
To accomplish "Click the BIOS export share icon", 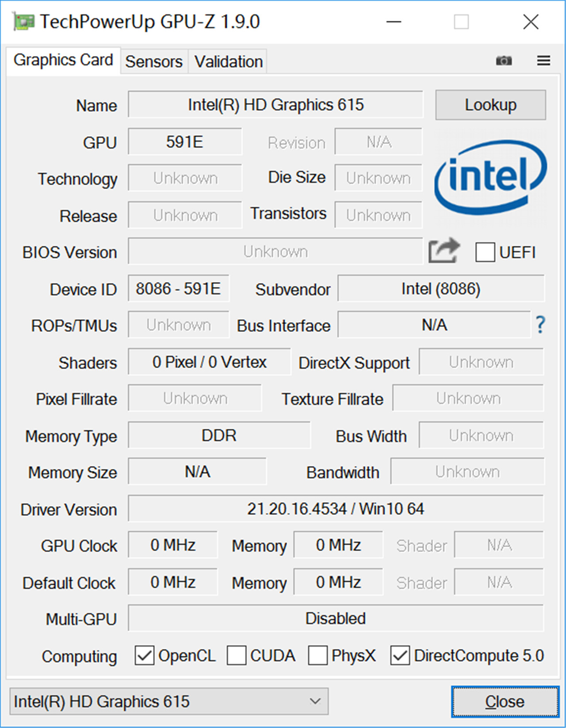I will point(444,251).
